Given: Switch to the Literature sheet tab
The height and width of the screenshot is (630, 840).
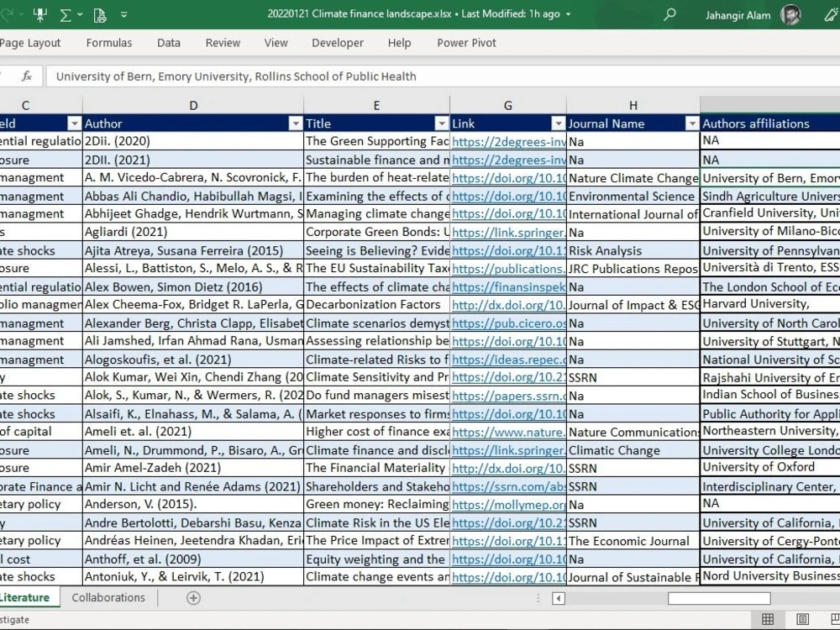Looking at the screenshot, I should tap(26, 598).
